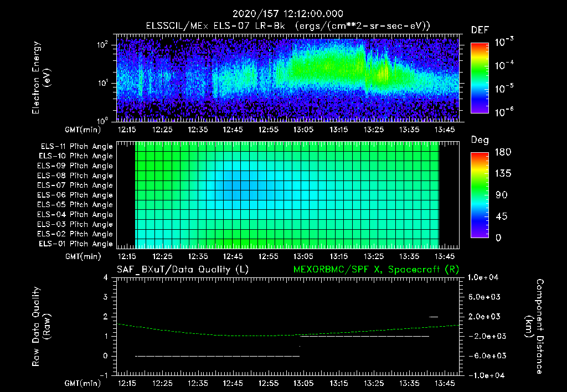Click the short data quality segment at level 2
Image resolution: width=567 pixels, height=392 pixels.
[x=434, y=317]
